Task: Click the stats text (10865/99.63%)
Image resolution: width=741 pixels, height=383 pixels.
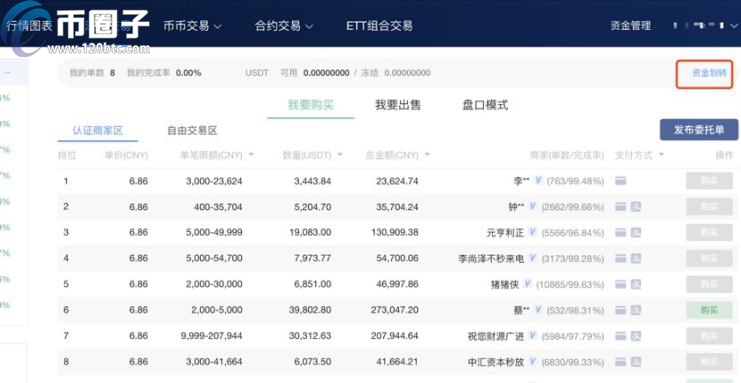Action: pyautogui.click(x=570, y=285)
